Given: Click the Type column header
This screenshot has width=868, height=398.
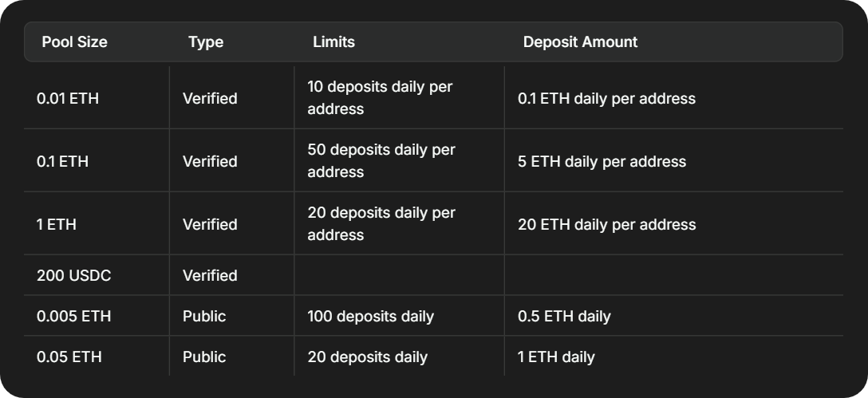Looking at the screenshot, I should coord(206,42).
